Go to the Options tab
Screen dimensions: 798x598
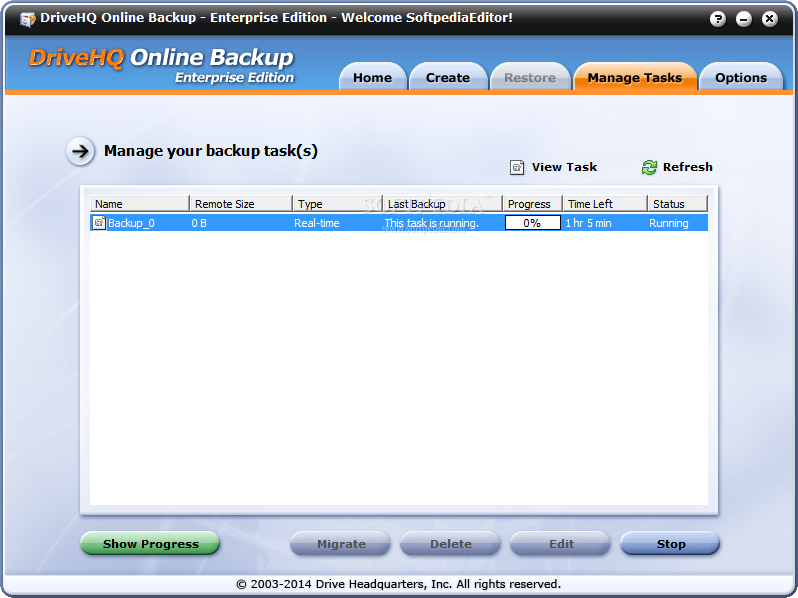pyautogui.click(x=741, y=77)
